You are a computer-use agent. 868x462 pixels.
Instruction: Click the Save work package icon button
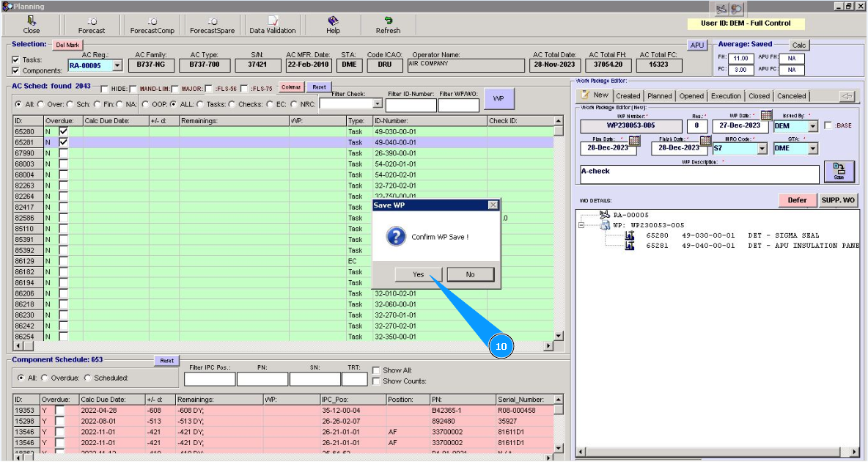coord(839,172)
